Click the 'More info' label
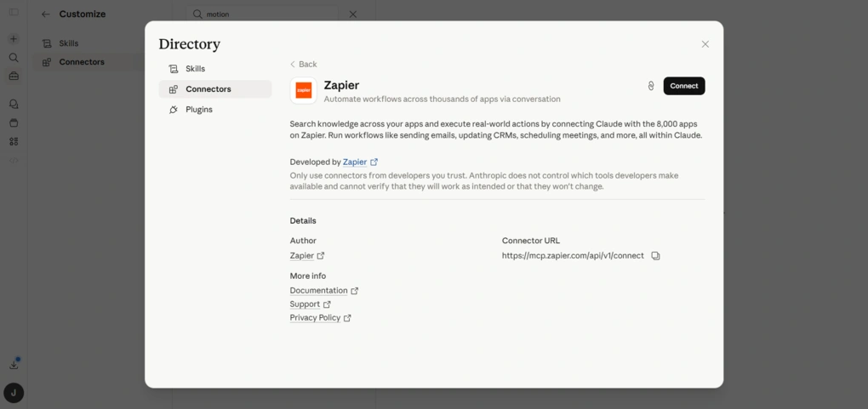 308,276
